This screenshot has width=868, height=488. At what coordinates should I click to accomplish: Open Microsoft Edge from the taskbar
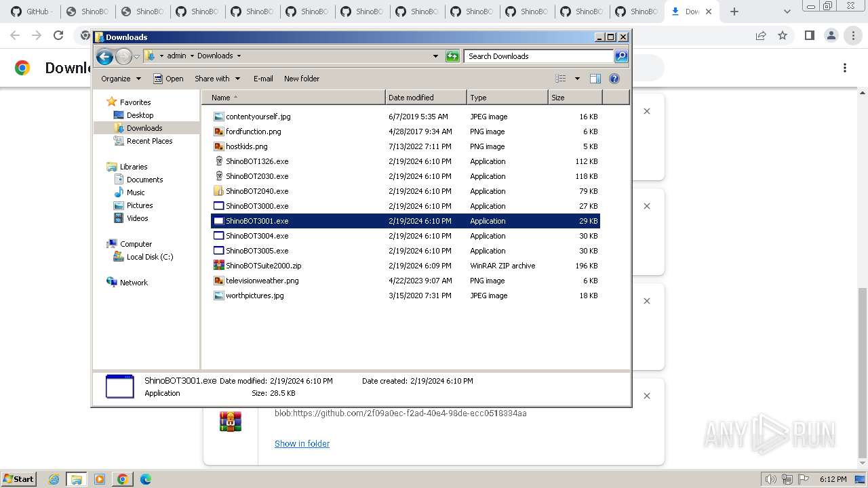click(x=146, y=479)
